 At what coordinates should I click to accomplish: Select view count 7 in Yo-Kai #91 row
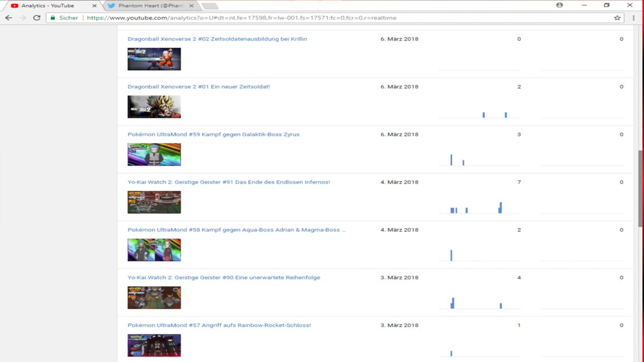[x=519, y=182]
